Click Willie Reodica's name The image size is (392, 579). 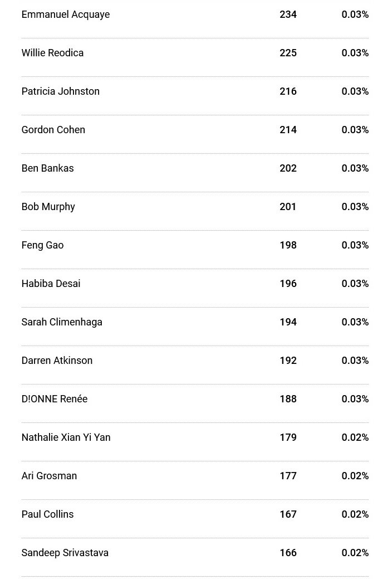point(52,53)
